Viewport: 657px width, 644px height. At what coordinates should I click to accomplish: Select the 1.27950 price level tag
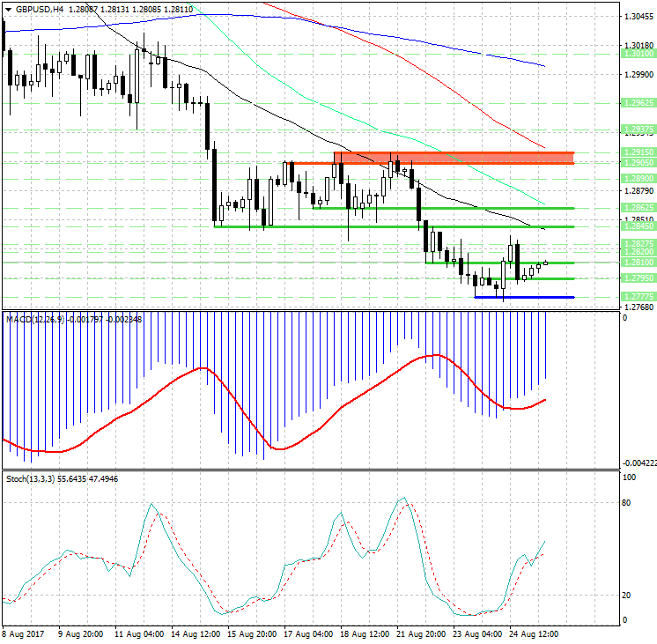coord(637,278)
